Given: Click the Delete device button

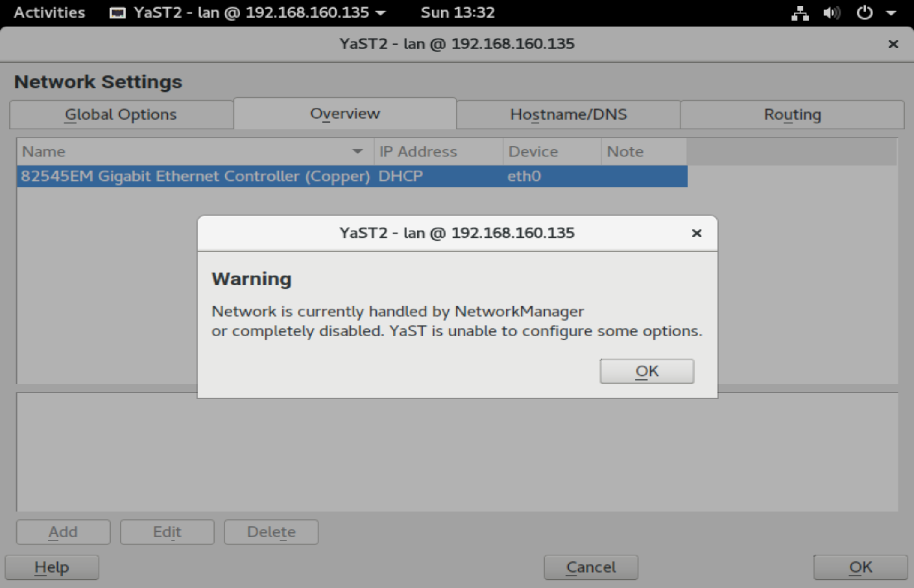Looking at the screenshot, I should click(x=271, y=532).
